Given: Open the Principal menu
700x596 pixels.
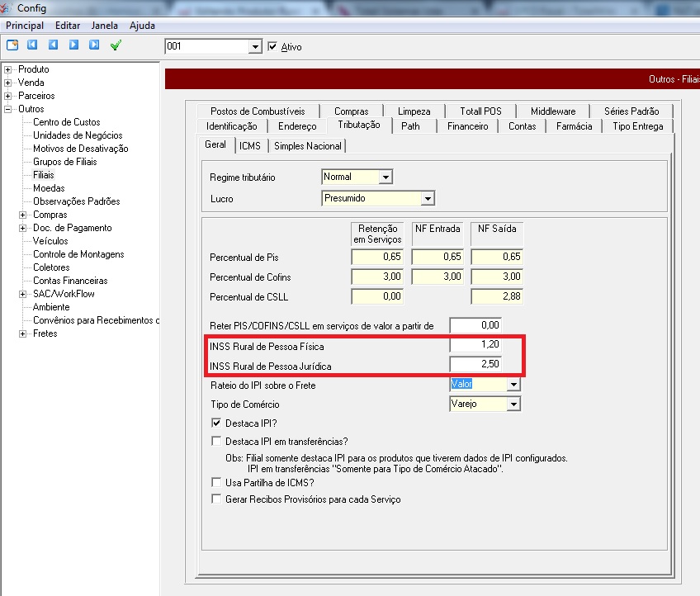Looking at the screenshot, I should pyautogui.click(x=25, y=26).
